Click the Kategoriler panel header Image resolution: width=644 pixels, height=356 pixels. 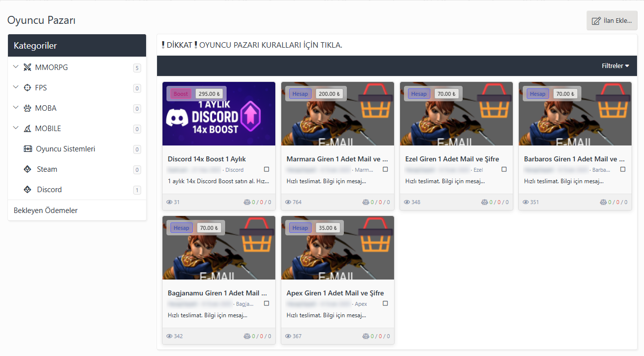pyautogui.click(x=77, y=46)
